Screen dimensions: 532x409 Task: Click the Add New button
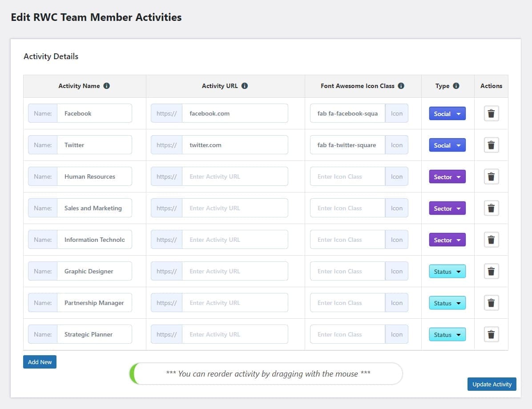(x=40, y=362)
